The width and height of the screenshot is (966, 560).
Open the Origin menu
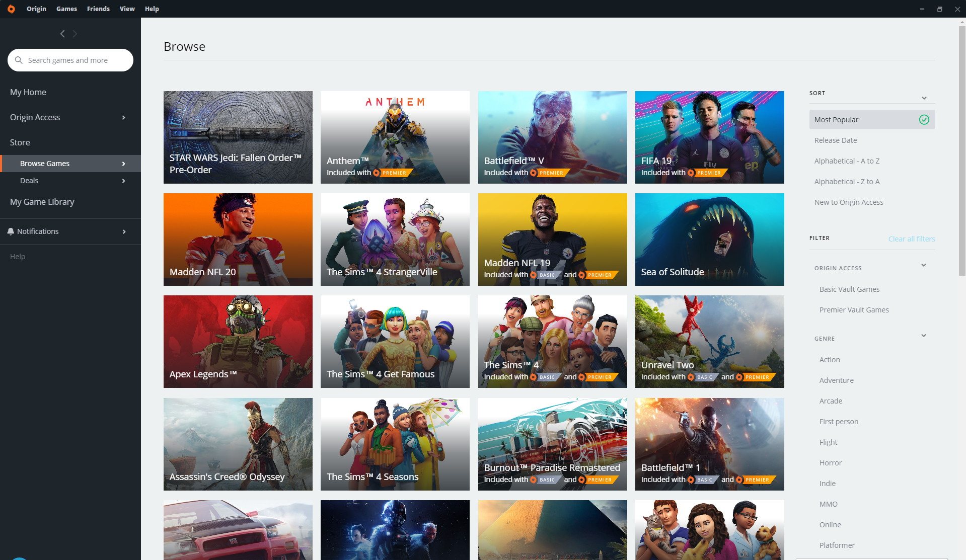[x=36, y=9]
